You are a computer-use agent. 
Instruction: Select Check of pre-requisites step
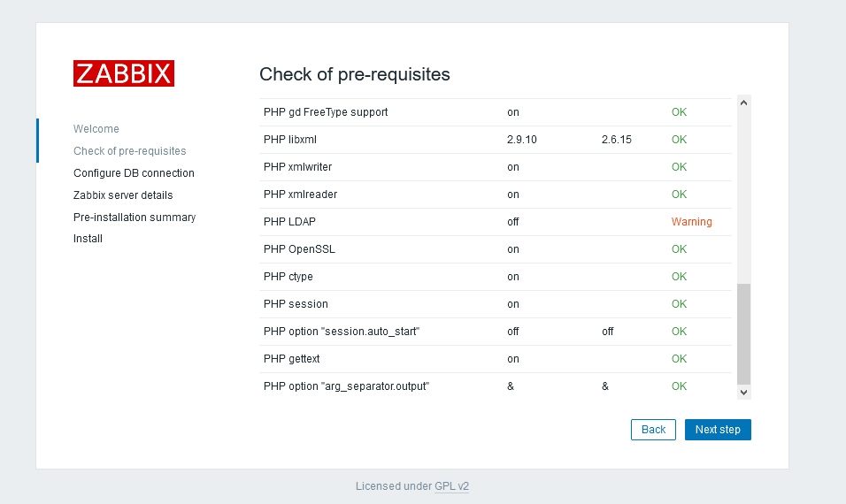(x=129, y=151)
